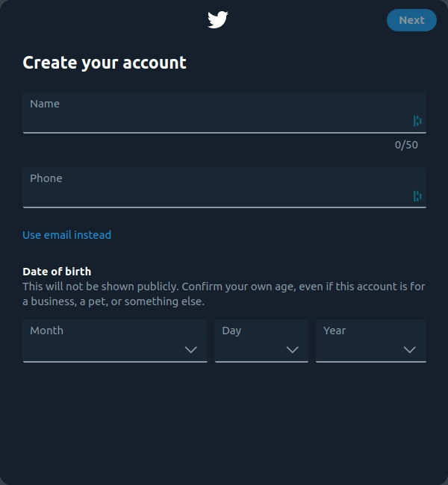Click the 0/50 character counter
Viewport: 448px width, 485px height.
coord(406,145)
